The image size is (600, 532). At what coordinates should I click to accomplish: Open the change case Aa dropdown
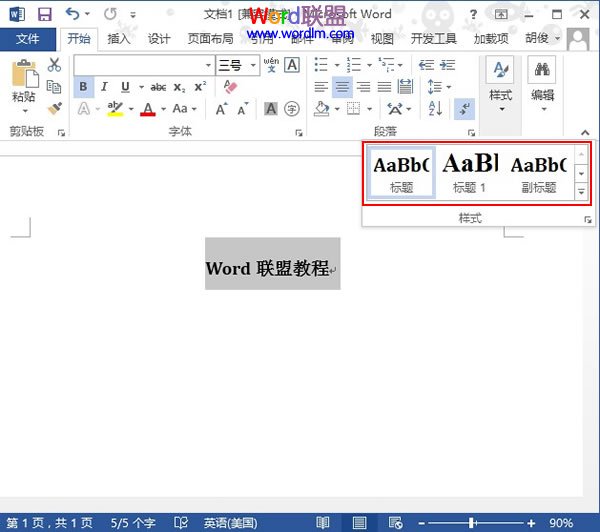(x=184, y=109)
